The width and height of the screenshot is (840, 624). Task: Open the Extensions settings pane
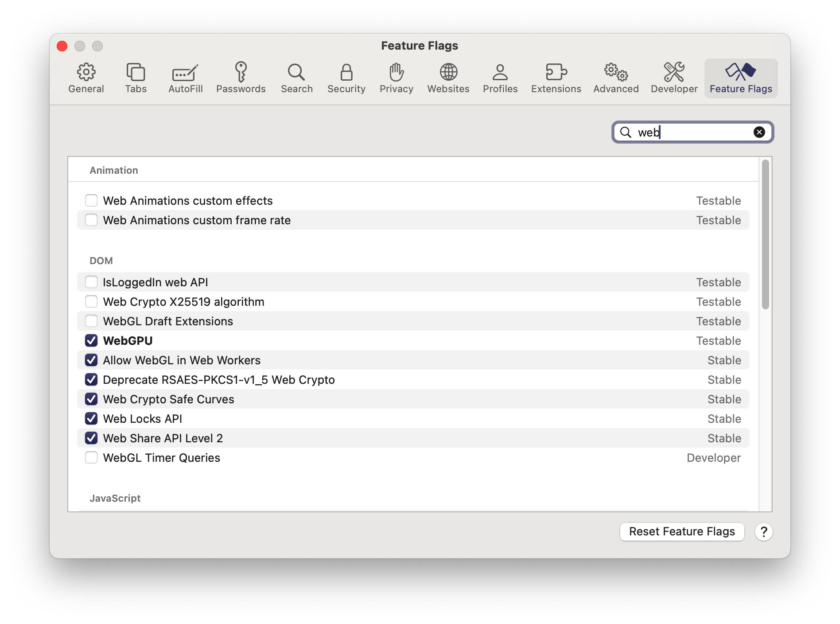(556, 78)
